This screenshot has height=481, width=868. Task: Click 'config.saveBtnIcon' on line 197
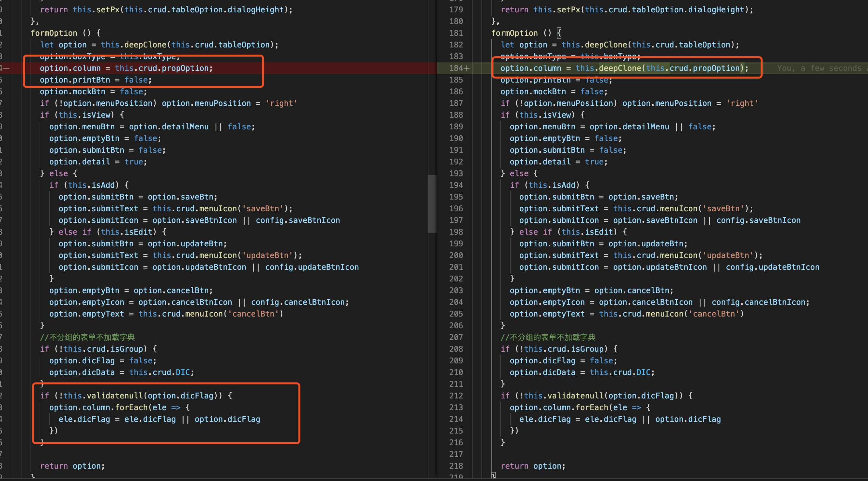pyautogui.click(x=758, y=220)
